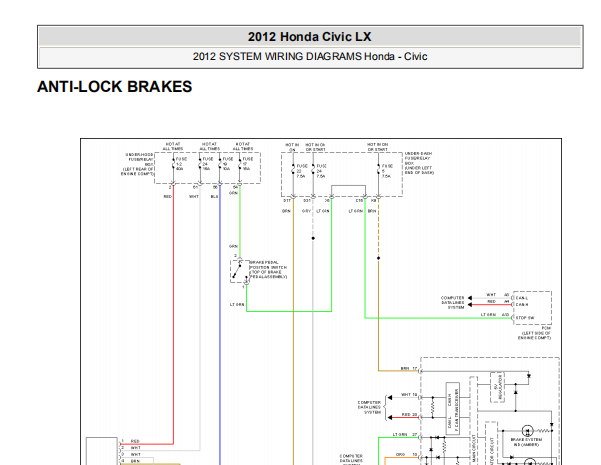Select the "ANTI-LOCK BRAKES" heading
601x465 pixels.
(115, 87)
